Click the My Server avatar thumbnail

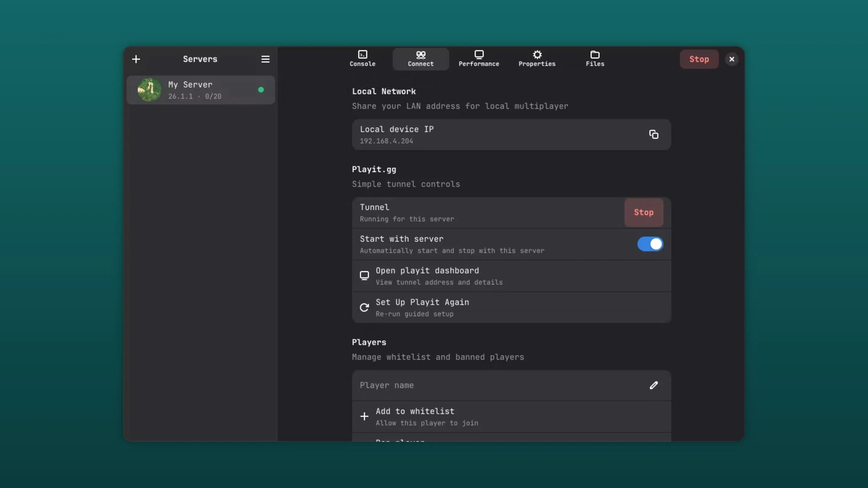[x=149, y=90]
